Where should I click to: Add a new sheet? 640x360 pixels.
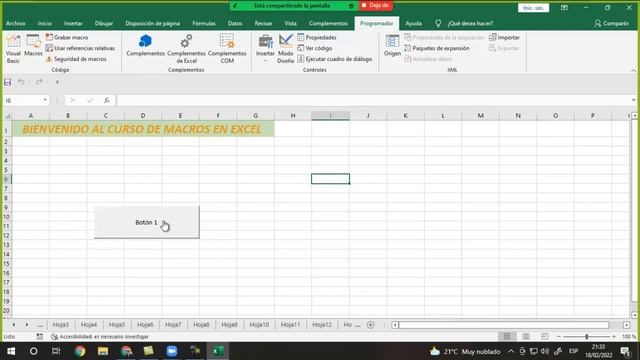click(371, 325)
